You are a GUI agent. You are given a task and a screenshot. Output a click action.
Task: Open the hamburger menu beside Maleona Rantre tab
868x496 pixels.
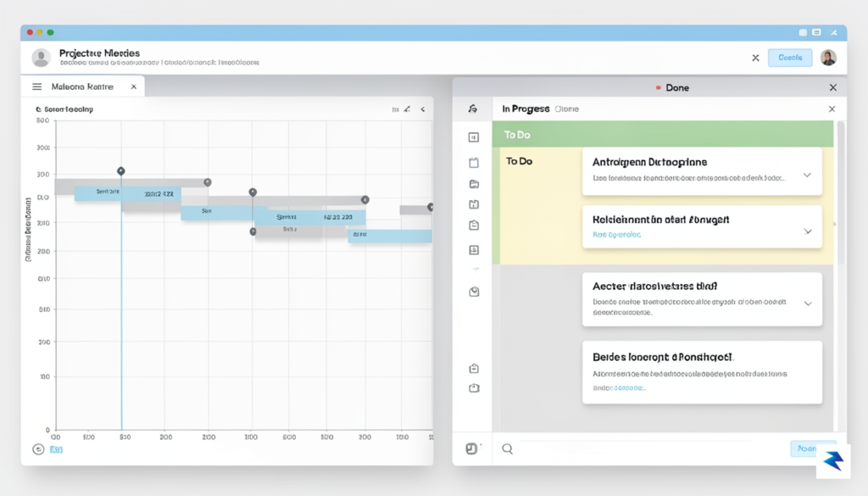(37, 87)
